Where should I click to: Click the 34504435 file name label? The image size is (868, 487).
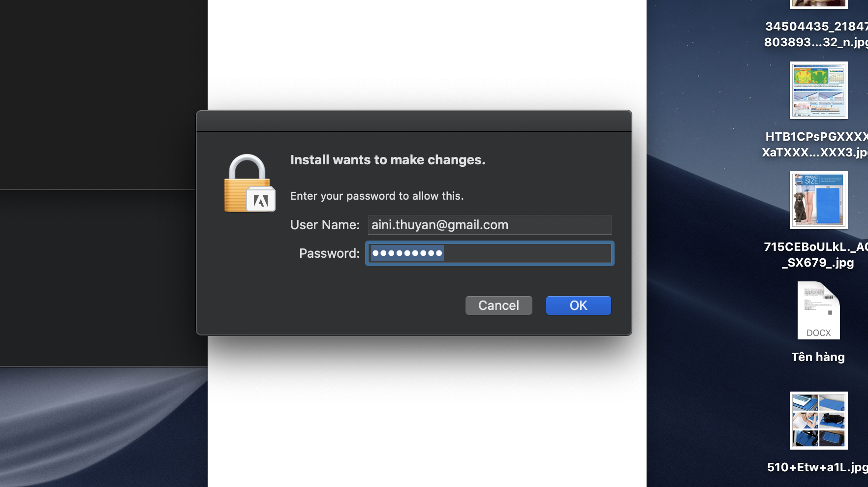[x=816, y=34]
